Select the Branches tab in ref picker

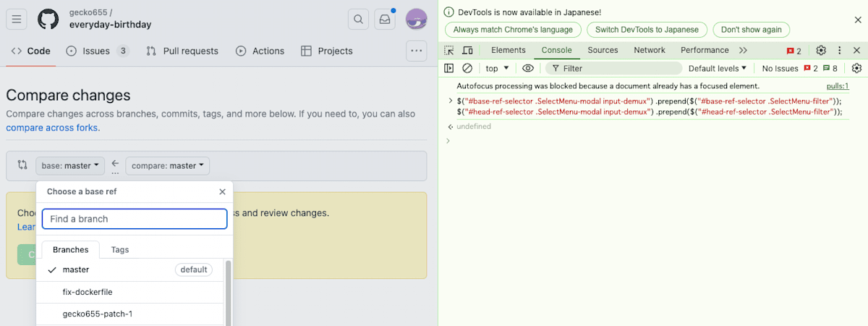click(x=71, y=249)
